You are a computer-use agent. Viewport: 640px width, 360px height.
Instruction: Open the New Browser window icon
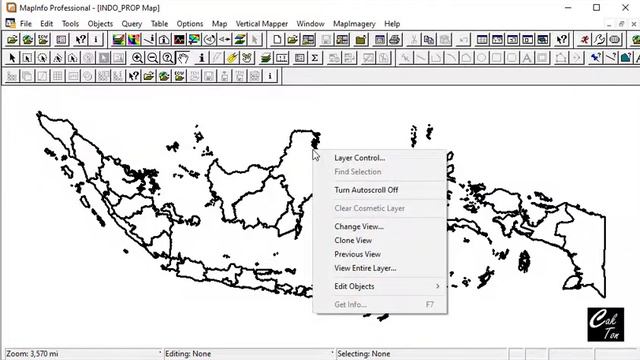point(482,40)
